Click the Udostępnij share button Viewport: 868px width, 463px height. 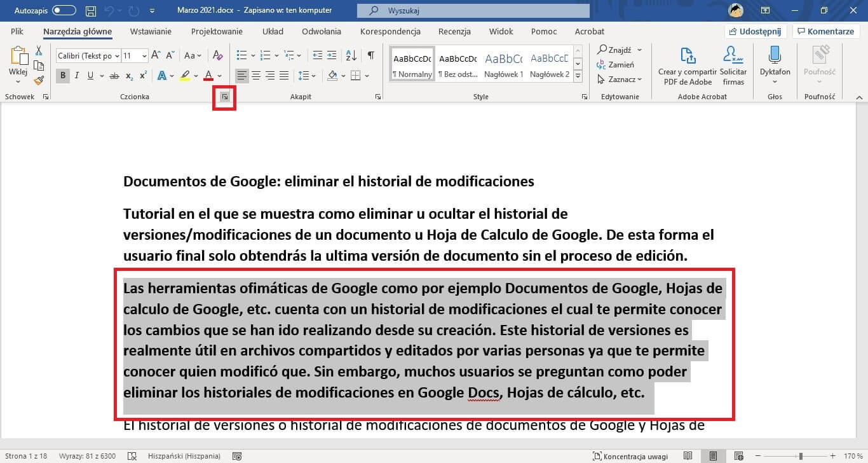pos(756,31)
